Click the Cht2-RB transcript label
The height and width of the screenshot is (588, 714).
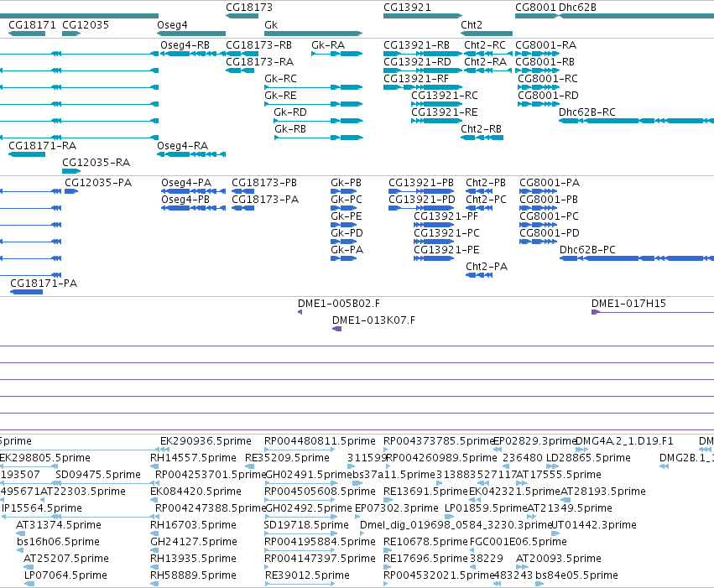coord(481,129)
